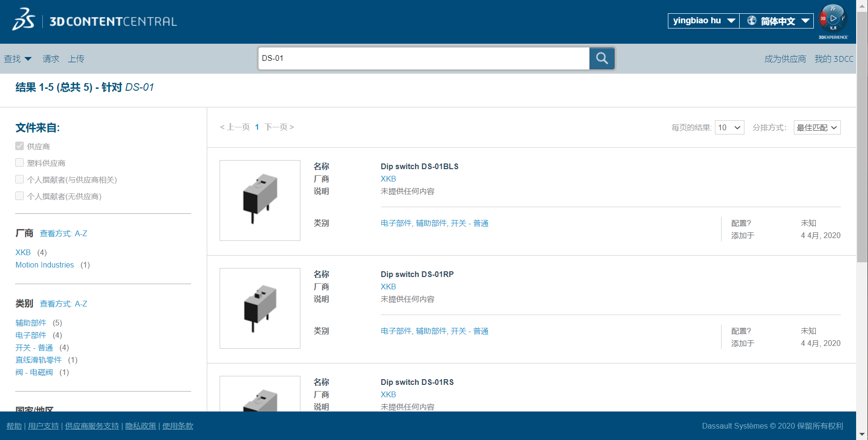Click the magnifier search button
The height and width of the screenshot is (440, 868).
pyautogui.click(x=602, y=58)
